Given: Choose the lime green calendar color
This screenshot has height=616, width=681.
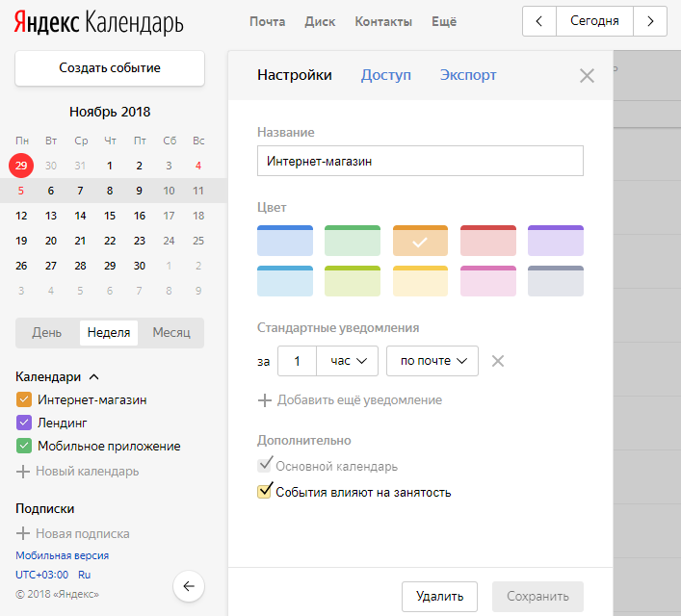Looking at the screenshot, I should pyautogui.click(x=353, y=281).
